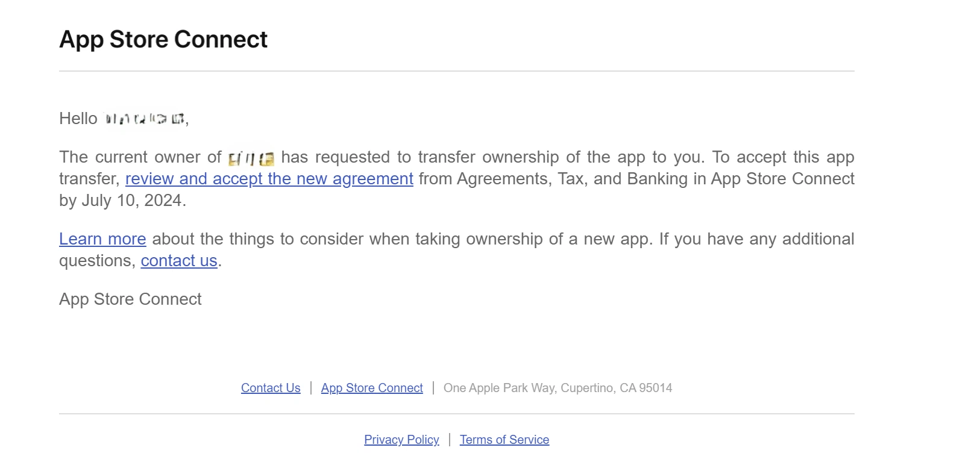The image size is (980, 474).
Task: Click the lowercase contact us body link
Action: (x=179, y=261)
